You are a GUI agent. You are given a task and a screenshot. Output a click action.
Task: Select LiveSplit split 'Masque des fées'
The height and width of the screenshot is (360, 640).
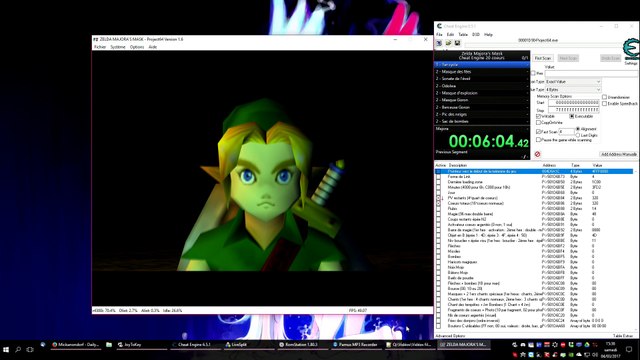pyautogui.click(x=482, y=72)
